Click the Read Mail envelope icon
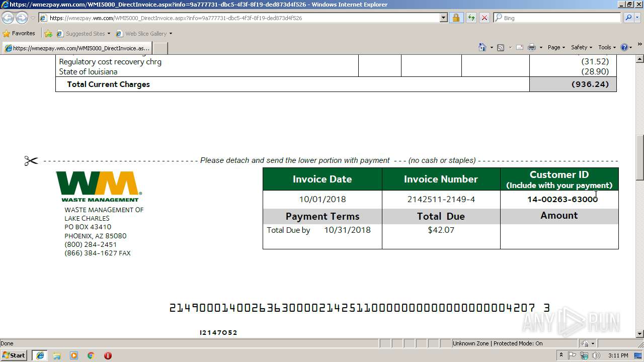Viewport: 644px width, 362px height. (x=520, y=47)
